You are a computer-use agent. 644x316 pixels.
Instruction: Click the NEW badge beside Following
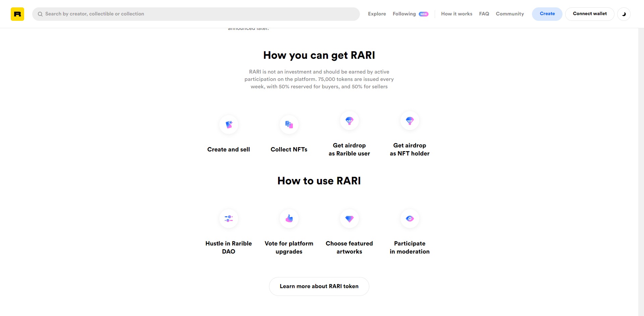(x=424, y=14)
